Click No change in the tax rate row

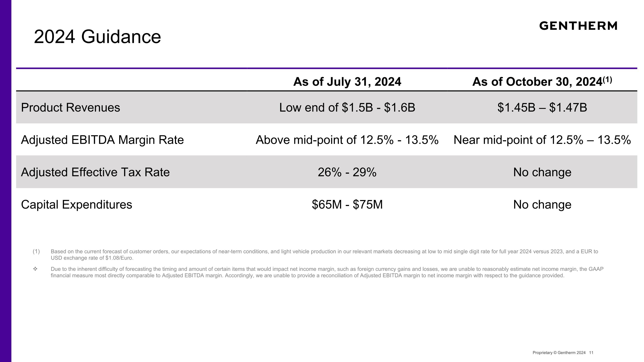[x=542, y=172]
